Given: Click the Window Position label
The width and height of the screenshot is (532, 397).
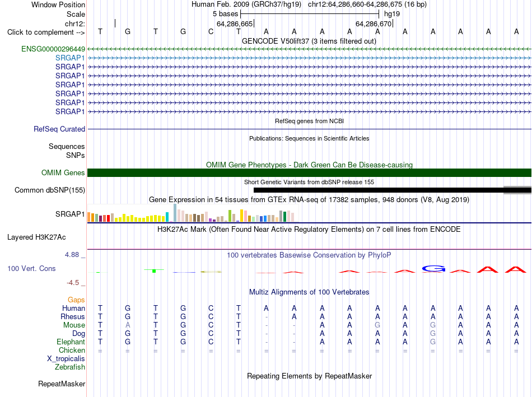Looking at the screenshot, I should 58,4.
